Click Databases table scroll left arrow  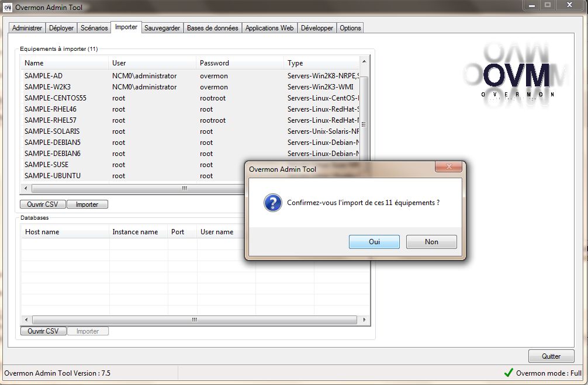click(26, 320)
